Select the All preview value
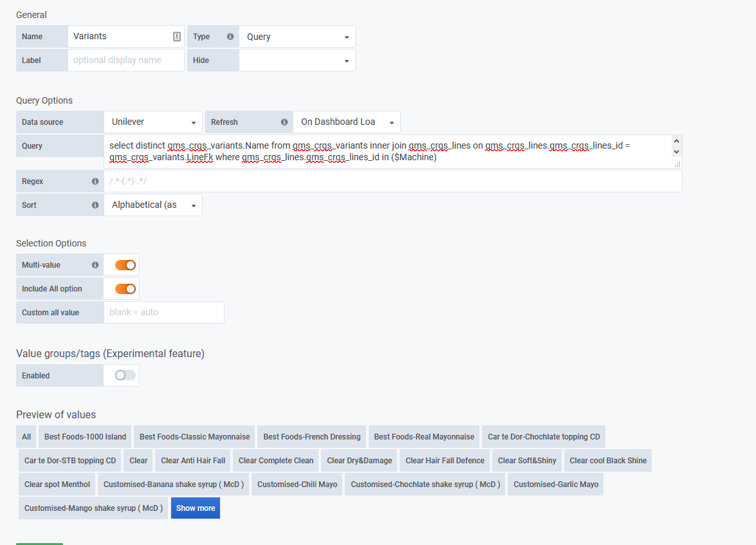This screenshot has height=545, width=756. [26, 436]
